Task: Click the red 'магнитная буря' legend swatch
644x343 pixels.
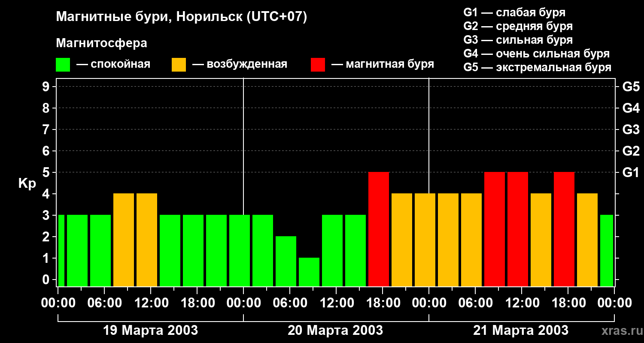Action: point(318,65)
